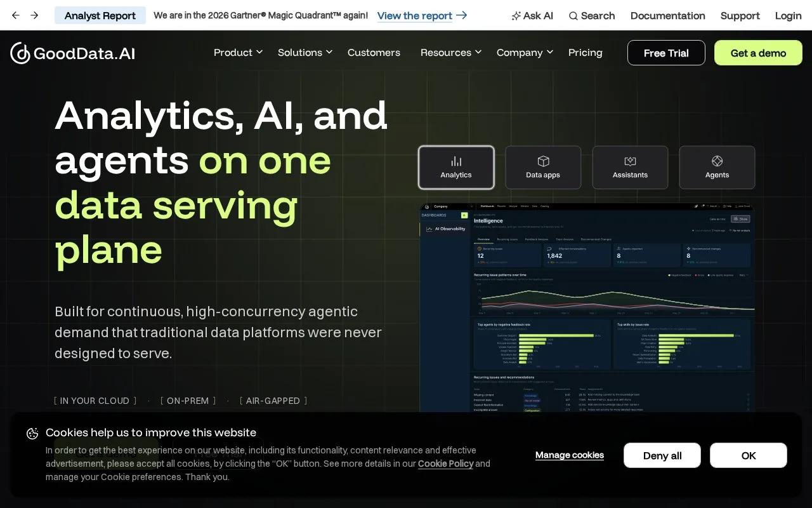812x508 pixels.
Task: Open the Customers nav item
Action: click(x=374, y=52)
